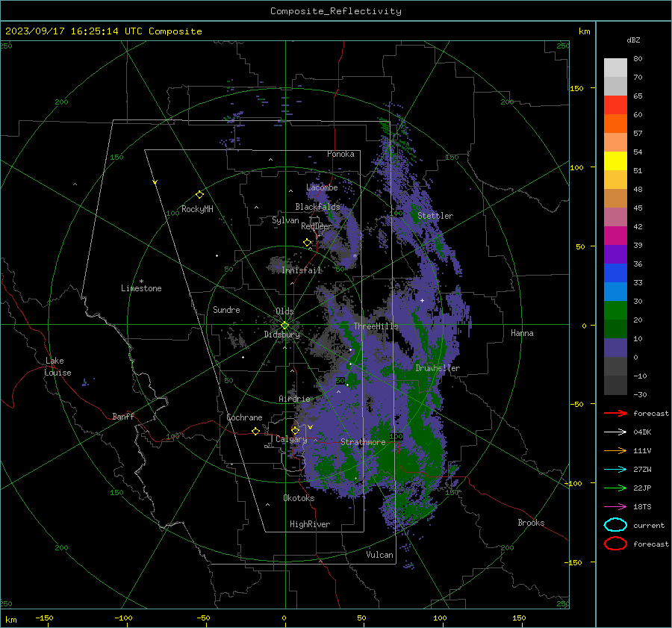
Task: Click the Hanna map label
Action: (522, 333)
